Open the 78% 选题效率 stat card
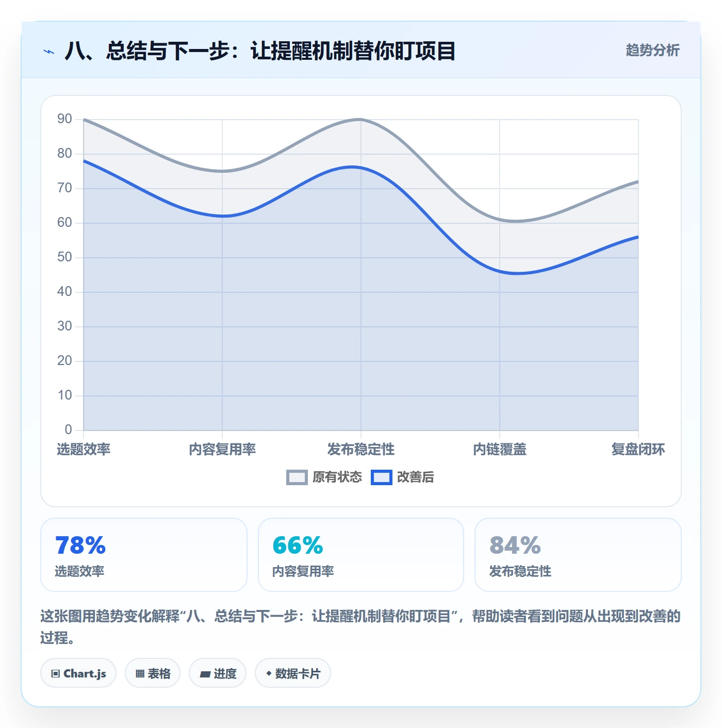 pos(144,555)
